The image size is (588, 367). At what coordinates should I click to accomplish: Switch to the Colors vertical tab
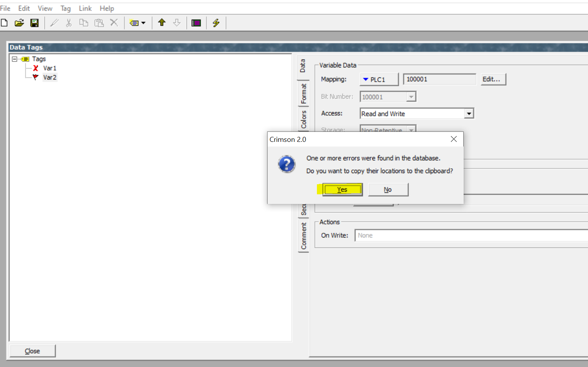tap(303, 120)
